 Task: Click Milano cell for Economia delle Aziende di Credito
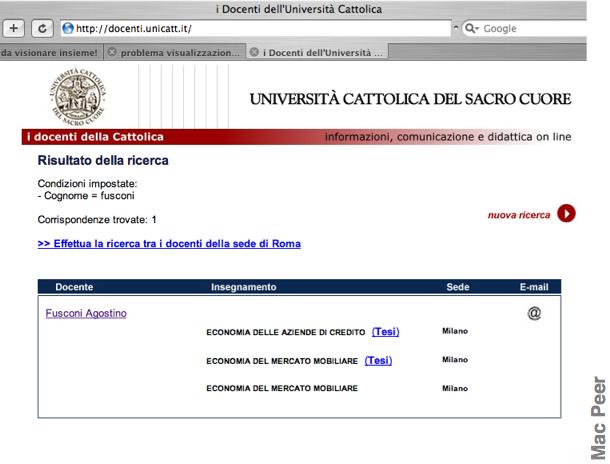tap(455, 331)
